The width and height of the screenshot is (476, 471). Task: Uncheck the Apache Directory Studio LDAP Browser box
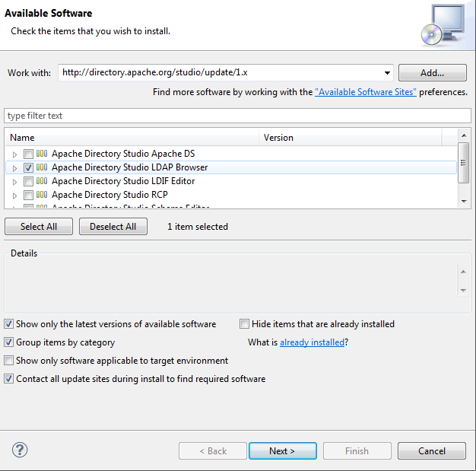(x=28, y=167)
